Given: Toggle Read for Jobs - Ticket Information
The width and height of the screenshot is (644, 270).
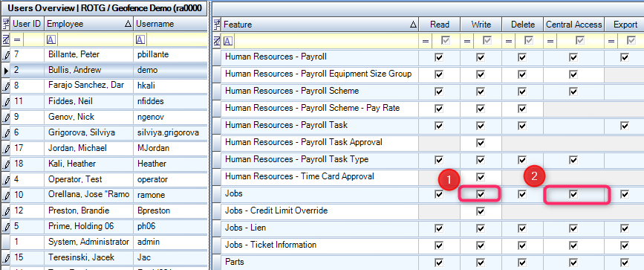Looking at the screenshot, I should pyautogui.click(x=439, y=245).
